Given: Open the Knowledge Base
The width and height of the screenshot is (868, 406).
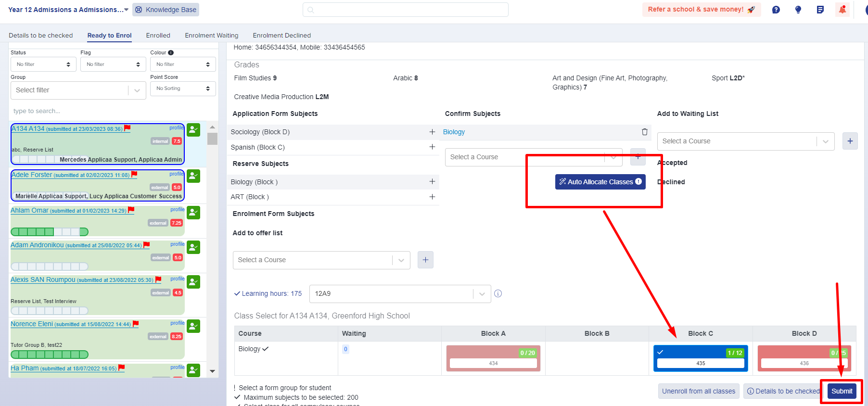Looking at the screenshot, I should pyautogui.click(x=166, y=10).
